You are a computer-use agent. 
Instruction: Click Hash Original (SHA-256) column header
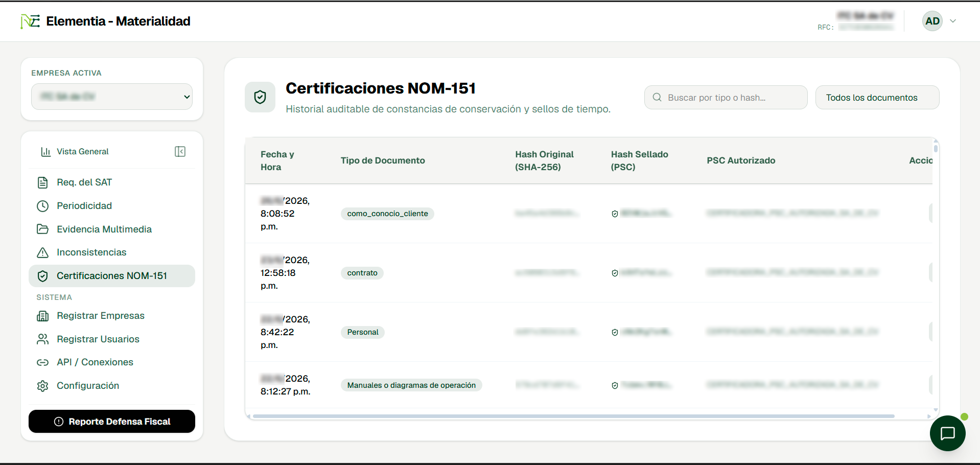click(544, 160)
